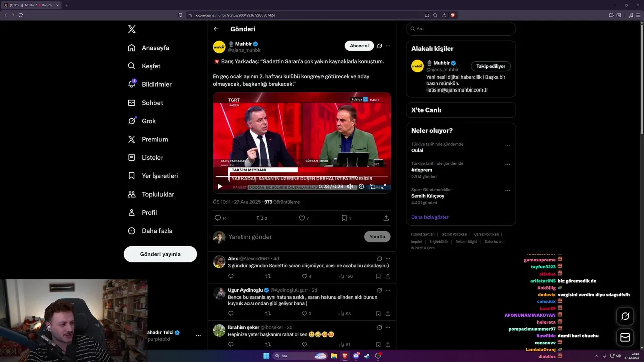Like the main post with 7 likes
644x362 pixels.
click(304, 218)
